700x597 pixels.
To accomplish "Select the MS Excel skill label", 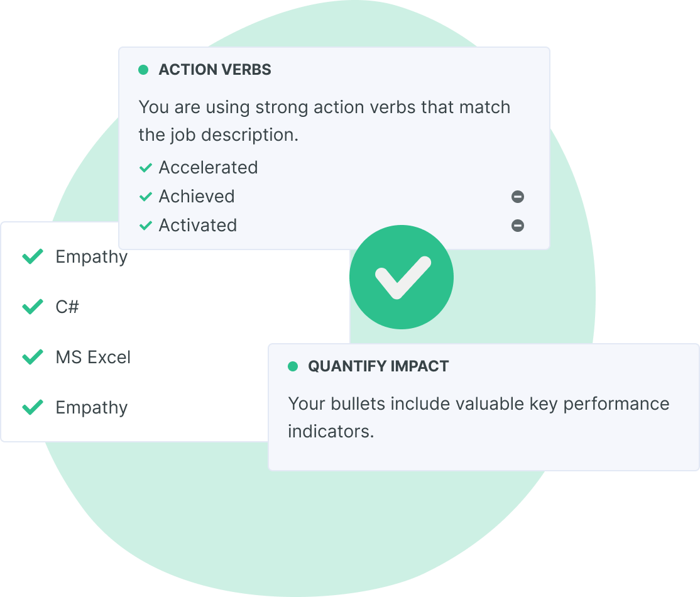I will pos(94,358).
